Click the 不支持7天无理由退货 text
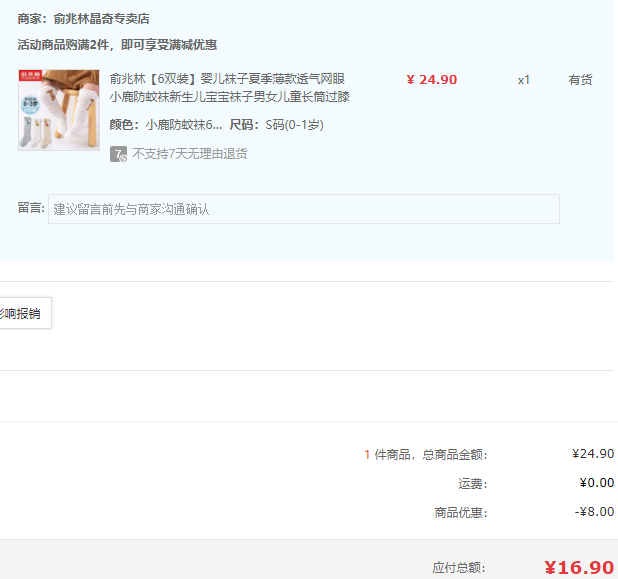Image resolution: width=618 pixels, height=579 pixels. point(190,154)
